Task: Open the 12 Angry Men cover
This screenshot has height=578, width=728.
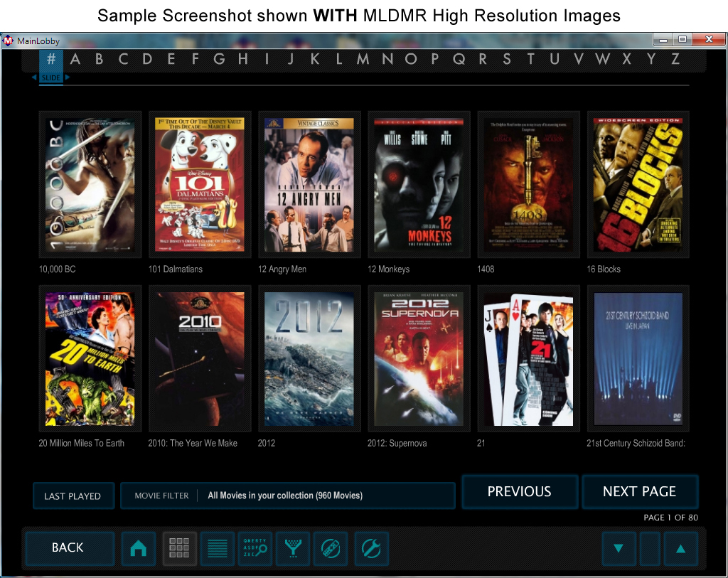Action: (309, 184)
